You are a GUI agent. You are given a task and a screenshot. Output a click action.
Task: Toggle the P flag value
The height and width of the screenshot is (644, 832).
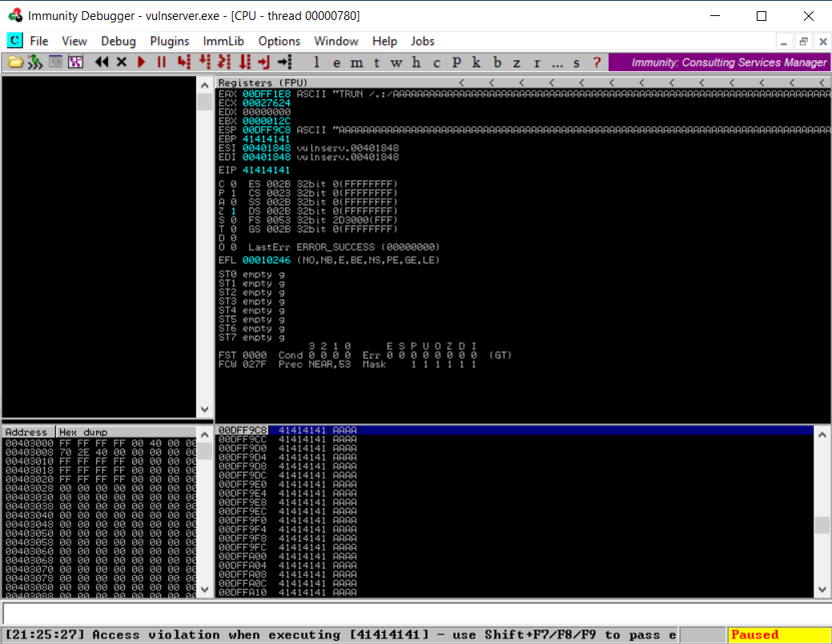click(233, 193)
